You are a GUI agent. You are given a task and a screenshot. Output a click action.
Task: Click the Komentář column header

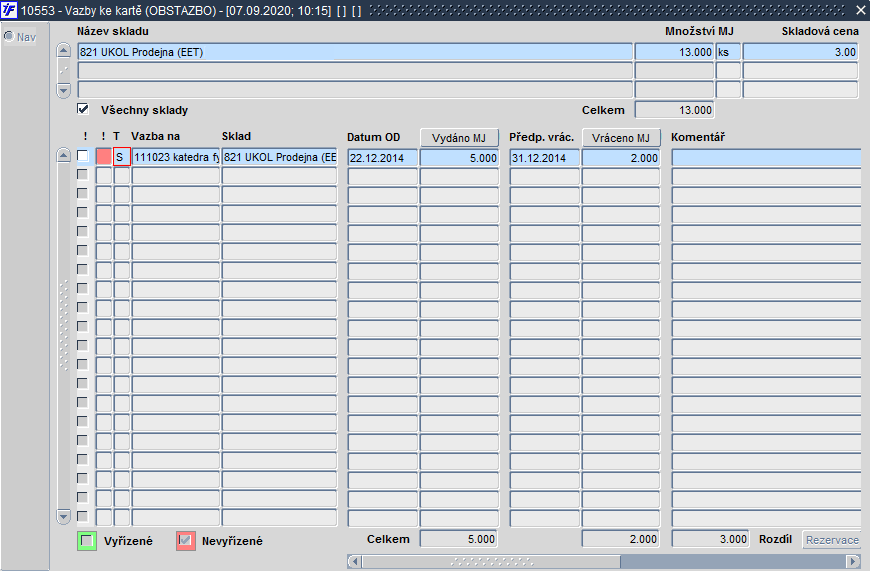(x=698, y=137)
